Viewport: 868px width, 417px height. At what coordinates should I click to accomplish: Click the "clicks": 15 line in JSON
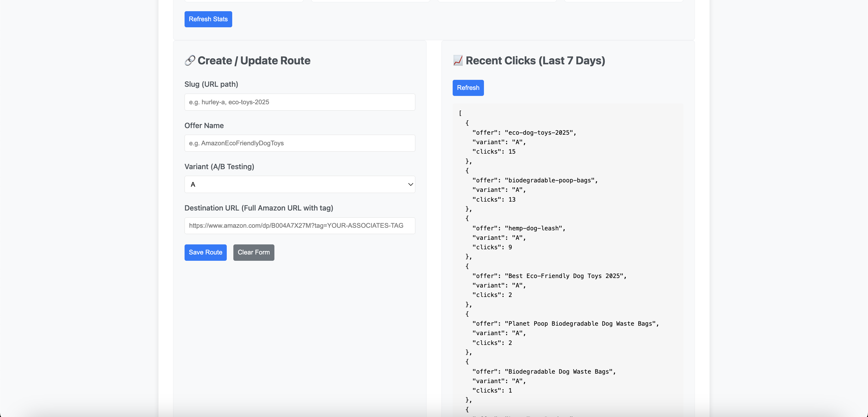coord(494,151)
